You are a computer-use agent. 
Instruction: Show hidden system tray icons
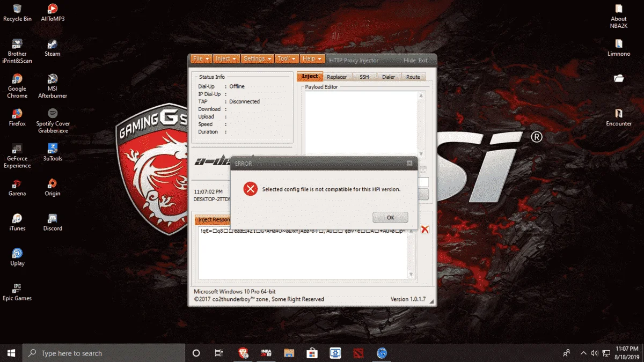583,353
